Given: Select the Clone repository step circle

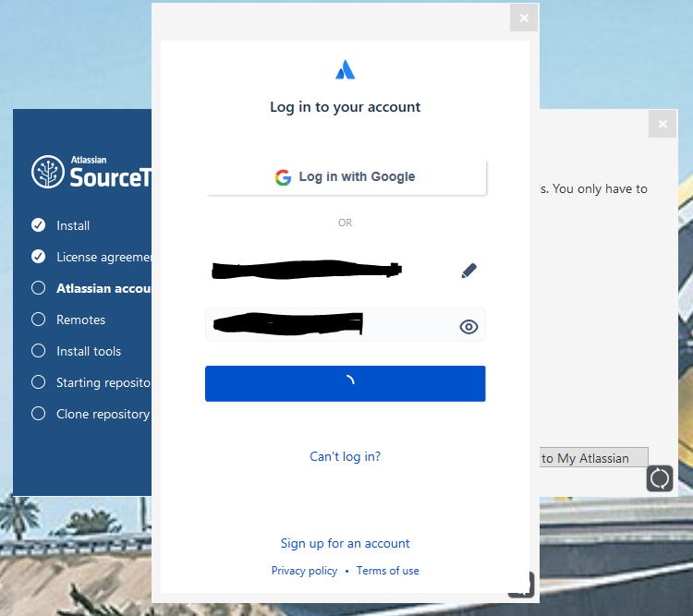Looking at the screenshot, I should pos(39,413).
